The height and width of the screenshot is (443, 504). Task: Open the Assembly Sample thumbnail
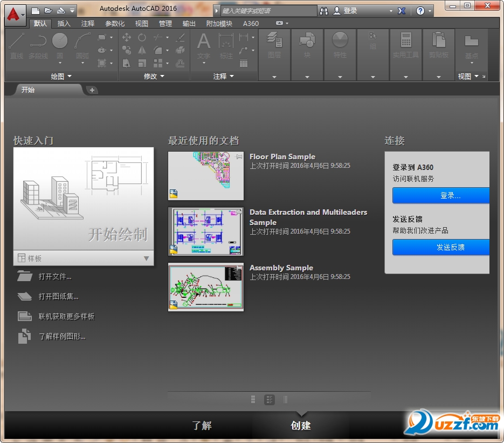[x=206, y=287]
